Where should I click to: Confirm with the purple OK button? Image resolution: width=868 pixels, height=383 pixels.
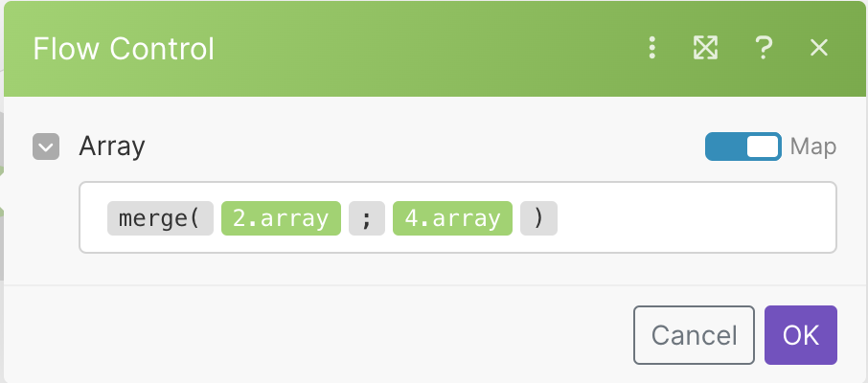click(x=801, y=335)
